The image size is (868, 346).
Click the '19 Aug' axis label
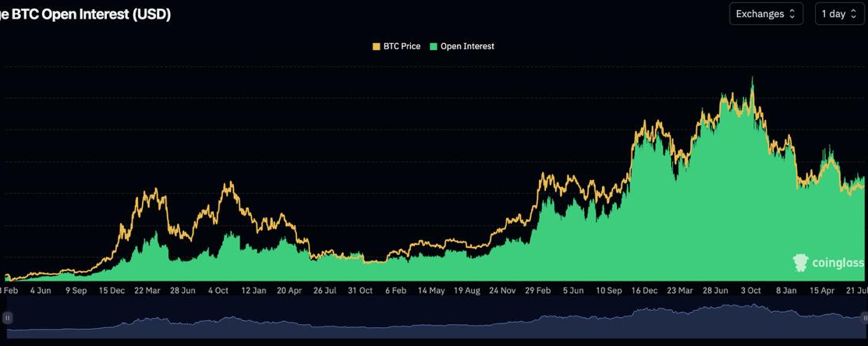tap(466, 290)
